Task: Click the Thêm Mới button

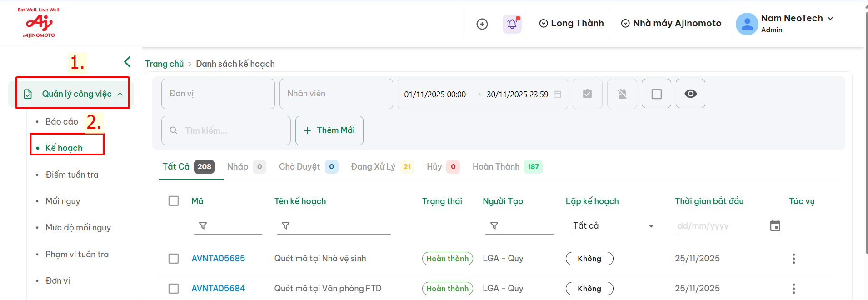Action: [329, 130]
